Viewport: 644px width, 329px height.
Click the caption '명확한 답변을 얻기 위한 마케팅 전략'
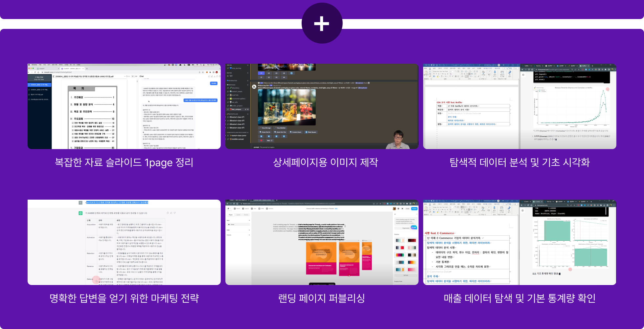[x=124, y=298]
